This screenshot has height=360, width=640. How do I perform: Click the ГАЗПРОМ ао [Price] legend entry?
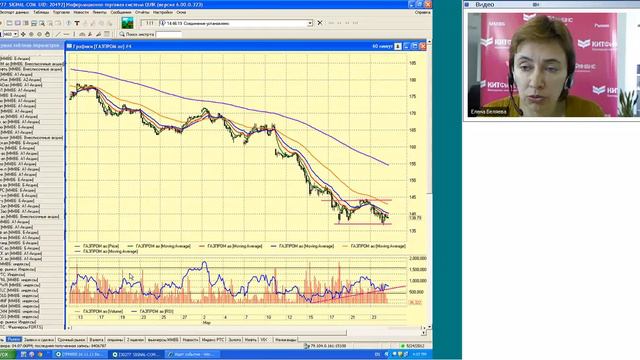coord(97,246)
